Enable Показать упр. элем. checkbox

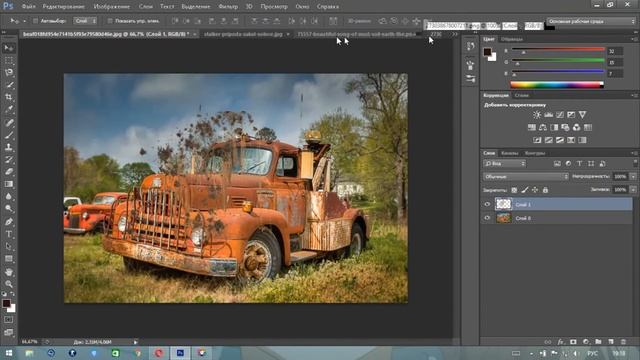110,21
